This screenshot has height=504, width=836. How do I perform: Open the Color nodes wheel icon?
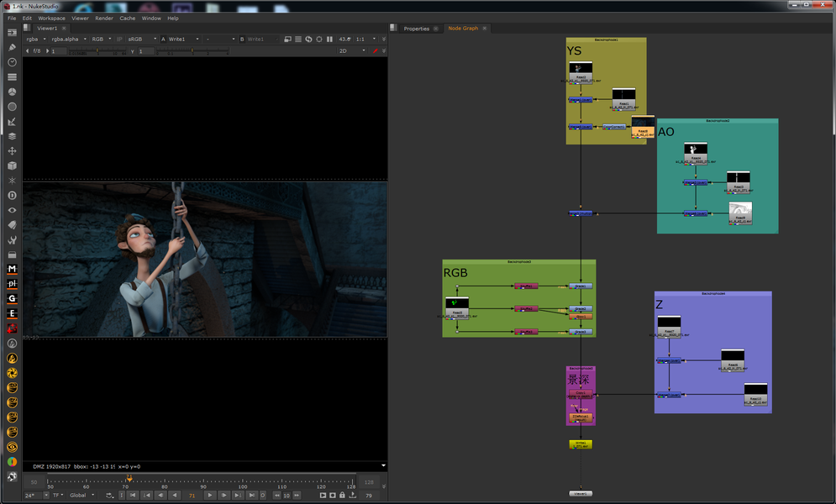12,92
